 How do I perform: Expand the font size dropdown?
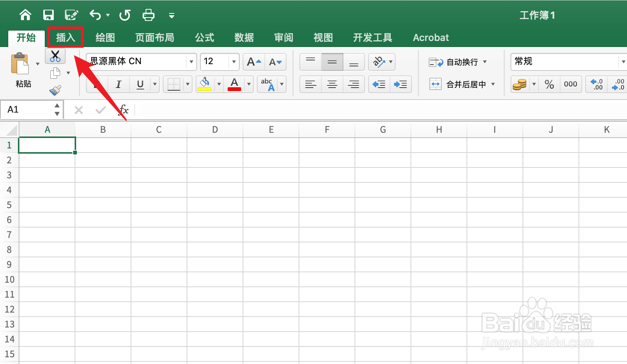tap(234, 62)
